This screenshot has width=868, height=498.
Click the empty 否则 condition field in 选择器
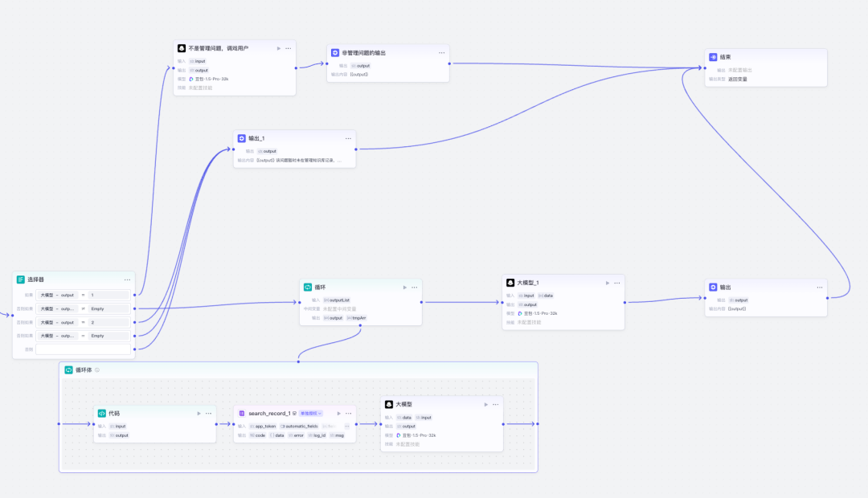coord(83,349)
